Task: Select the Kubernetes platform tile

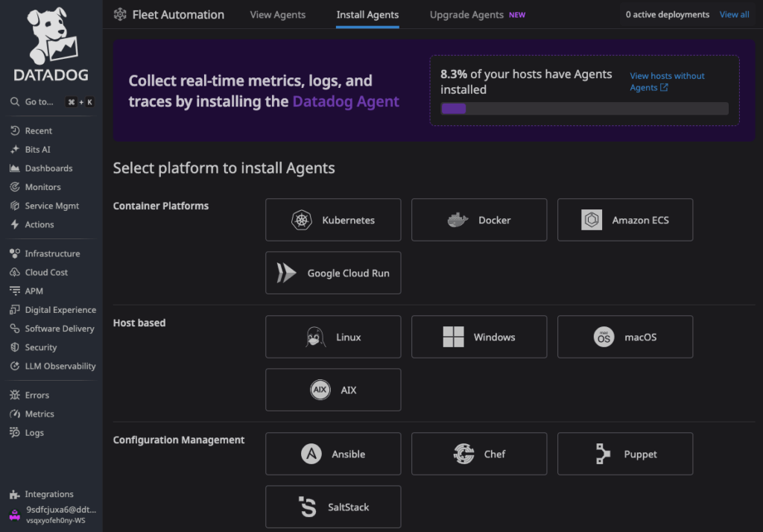Action: tap(333, 220)
